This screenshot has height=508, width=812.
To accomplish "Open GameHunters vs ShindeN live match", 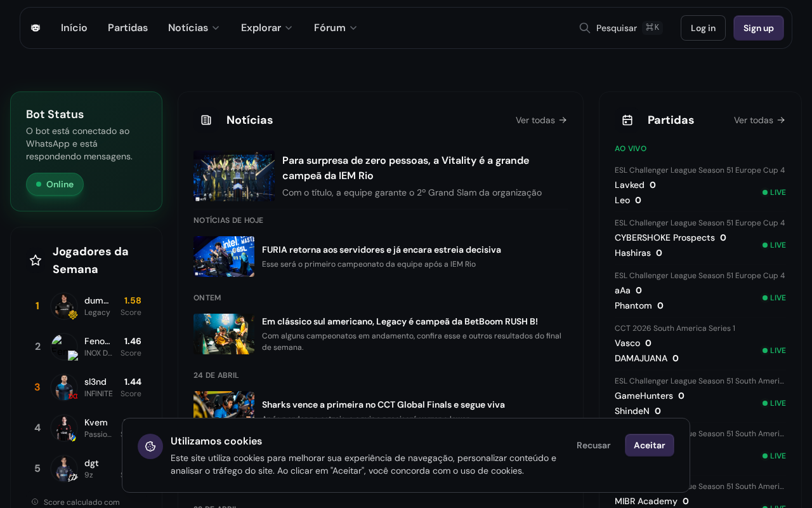I will pyautogui.click(x=700, y=396).
